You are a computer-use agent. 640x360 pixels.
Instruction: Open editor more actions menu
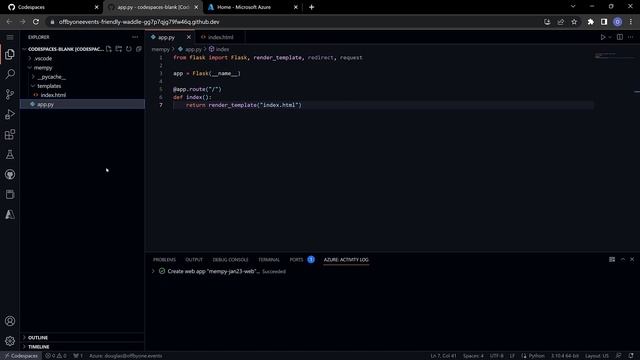(x=631, y=37)
